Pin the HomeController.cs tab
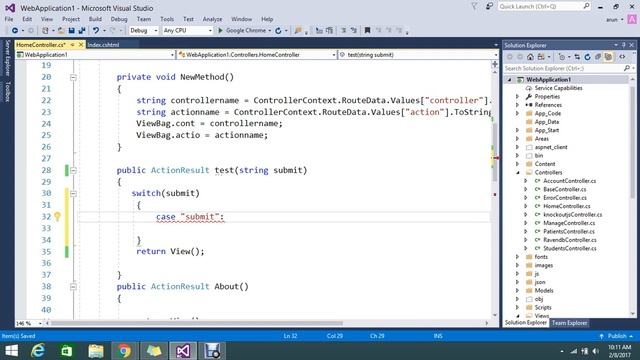640x360 pixels. pos(72,45)
